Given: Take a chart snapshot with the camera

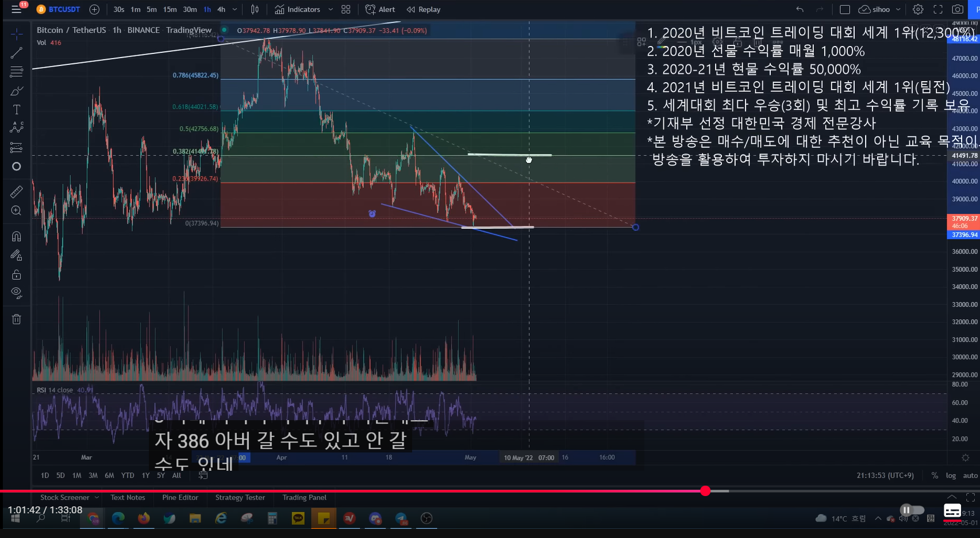Looking at the screenshot, I should click(958, 9).
